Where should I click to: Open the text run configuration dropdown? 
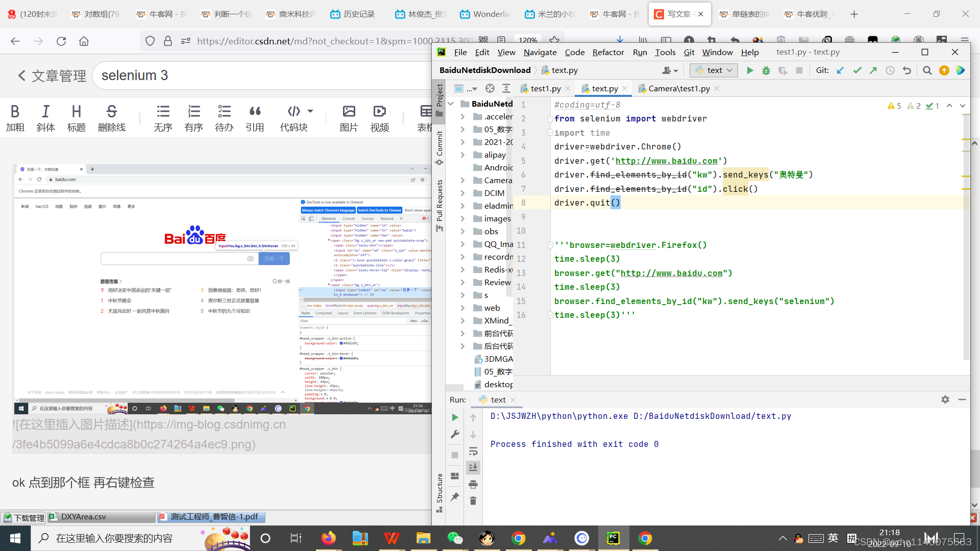[714, 70]
